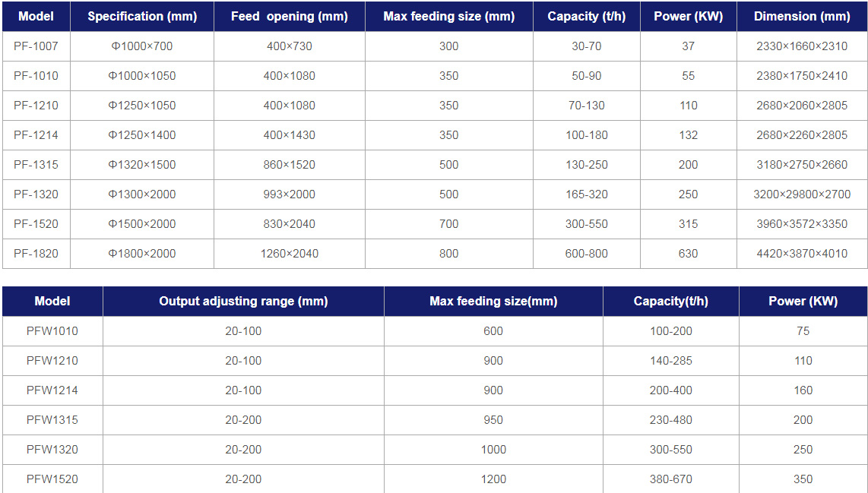Click the PFW1315 model cell
This screenshot has height=493, width=868.
point(52,420)
